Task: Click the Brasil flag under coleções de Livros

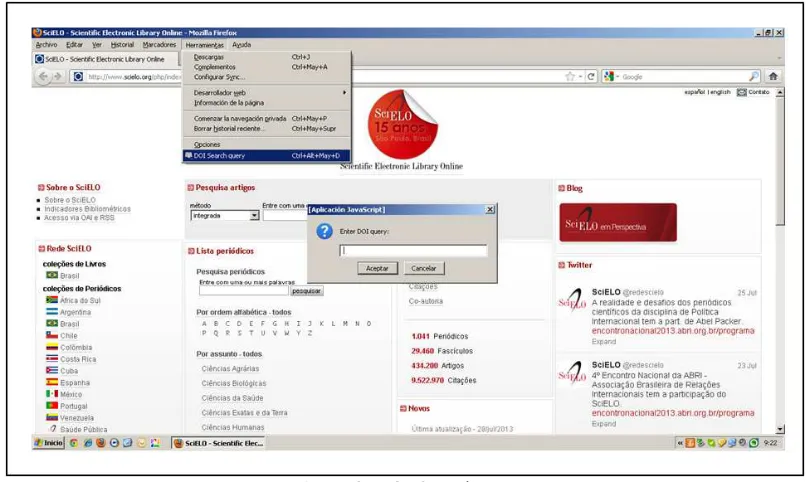Action: (x=52, y=275)
